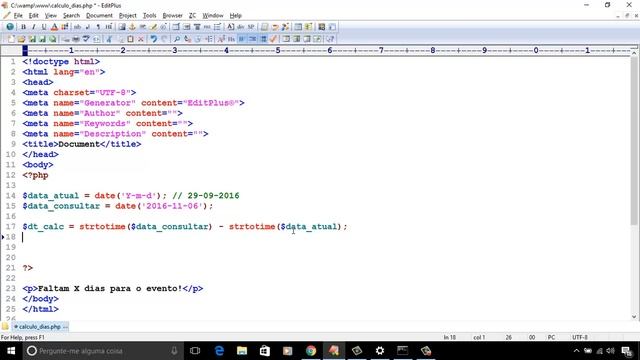Click the scroll down arrow of editor

(634, 317)
